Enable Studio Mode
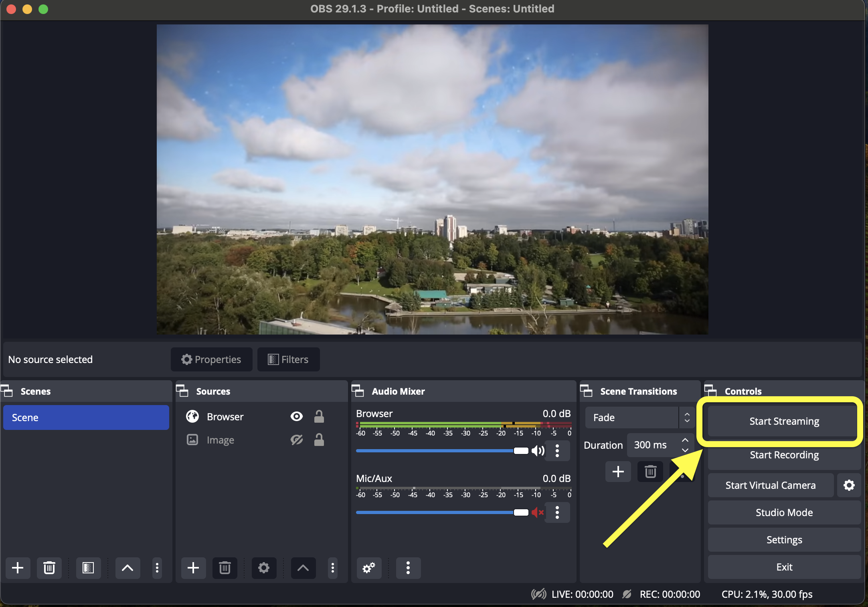Image resolution: width=868 pixels, height=607 pixels. (784, 512)
